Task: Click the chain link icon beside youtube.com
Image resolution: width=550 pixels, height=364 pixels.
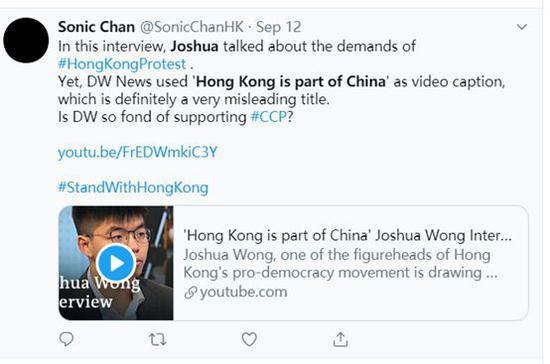Action: point(190,292)
